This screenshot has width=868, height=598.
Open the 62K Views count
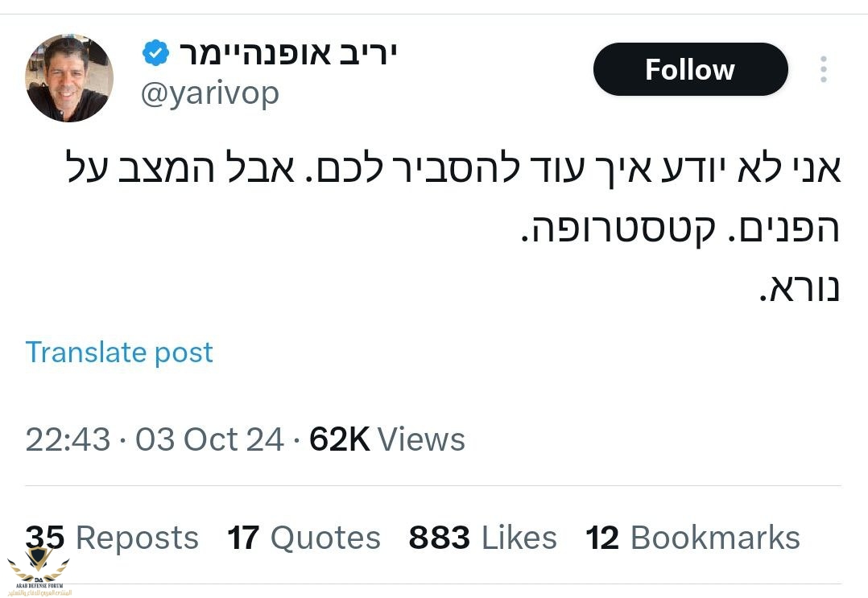(x=387, y=439)
